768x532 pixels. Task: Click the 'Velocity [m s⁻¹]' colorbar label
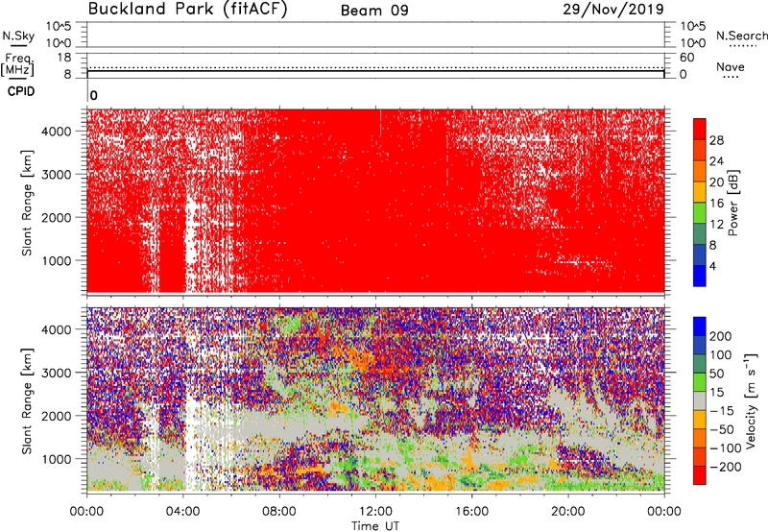(751, 401)
